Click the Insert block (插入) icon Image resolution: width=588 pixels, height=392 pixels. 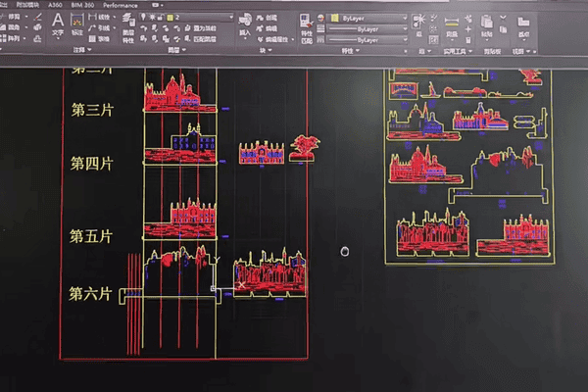(x=244, y=24)
